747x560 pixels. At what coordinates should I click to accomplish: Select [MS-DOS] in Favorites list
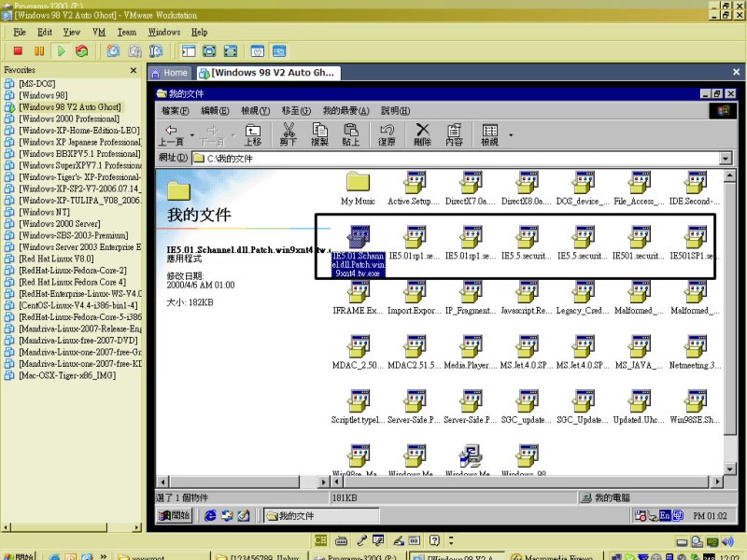(37, 84)
